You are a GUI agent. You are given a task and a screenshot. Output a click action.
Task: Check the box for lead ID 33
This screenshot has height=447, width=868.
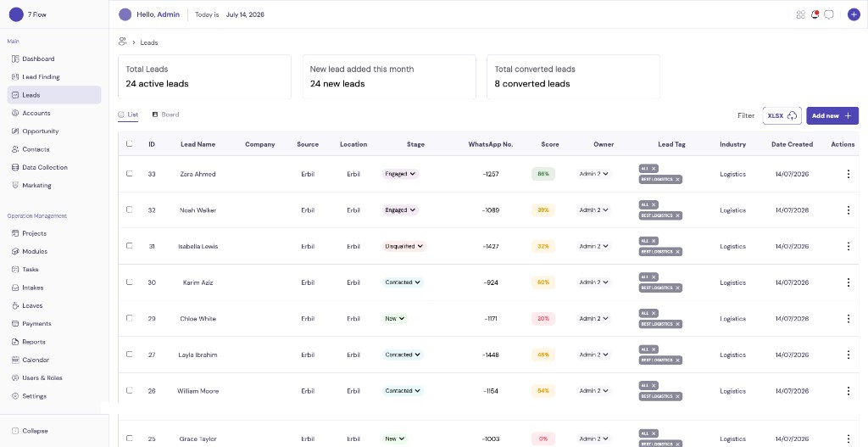[130, 173]
